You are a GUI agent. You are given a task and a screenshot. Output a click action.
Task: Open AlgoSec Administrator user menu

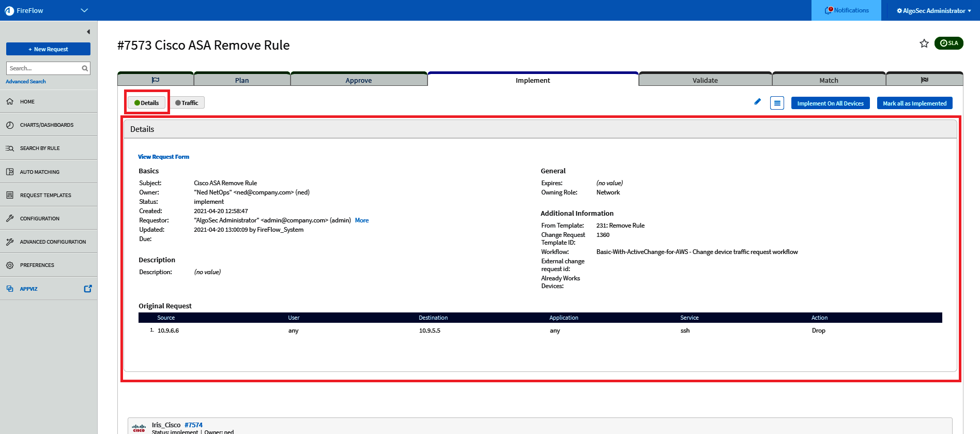point(933,10)
